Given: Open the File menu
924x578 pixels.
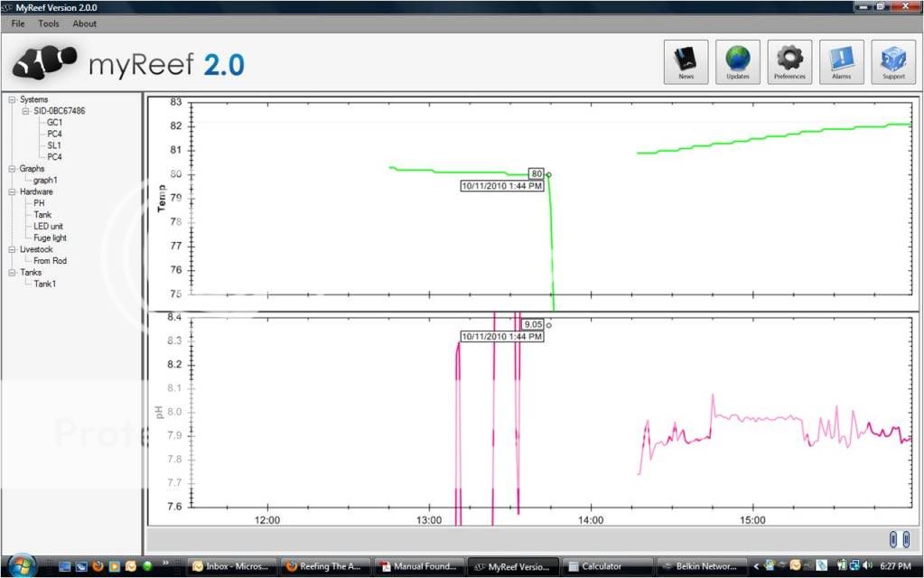Looking at the screenshot, I should tap(18, 23).
